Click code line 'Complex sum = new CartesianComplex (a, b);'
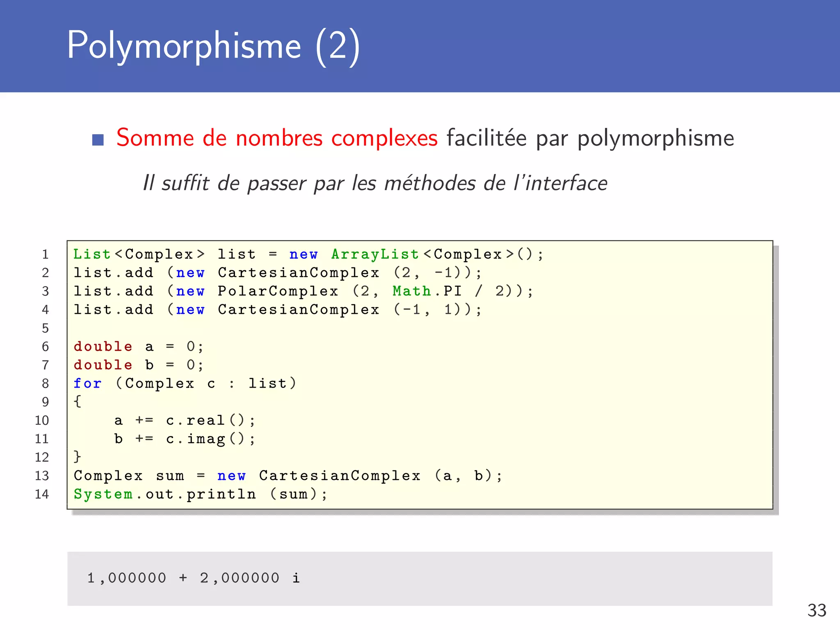840x630 pixels. coord(288,476)
